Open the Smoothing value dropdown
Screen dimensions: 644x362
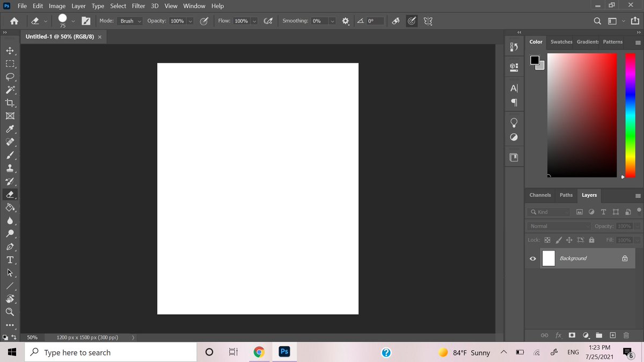pyautogui.click(x=332, y=21)
